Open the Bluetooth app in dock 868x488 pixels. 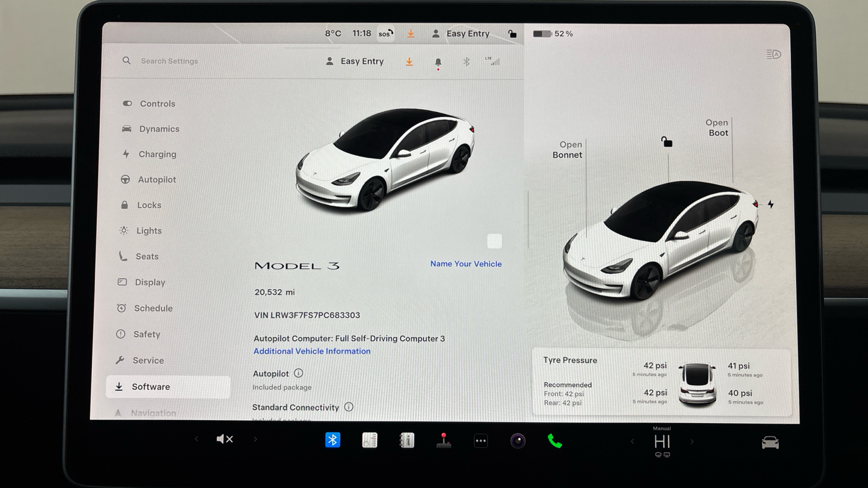(332, 440)
